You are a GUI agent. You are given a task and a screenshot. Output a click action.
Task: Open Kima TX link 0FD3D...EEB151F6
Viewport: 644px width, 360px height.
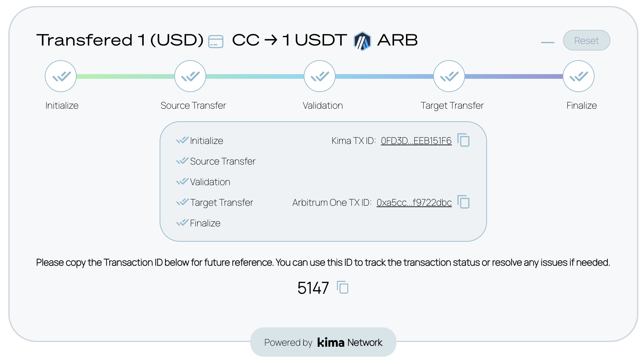pyautogui.click(x=416, y=141)
